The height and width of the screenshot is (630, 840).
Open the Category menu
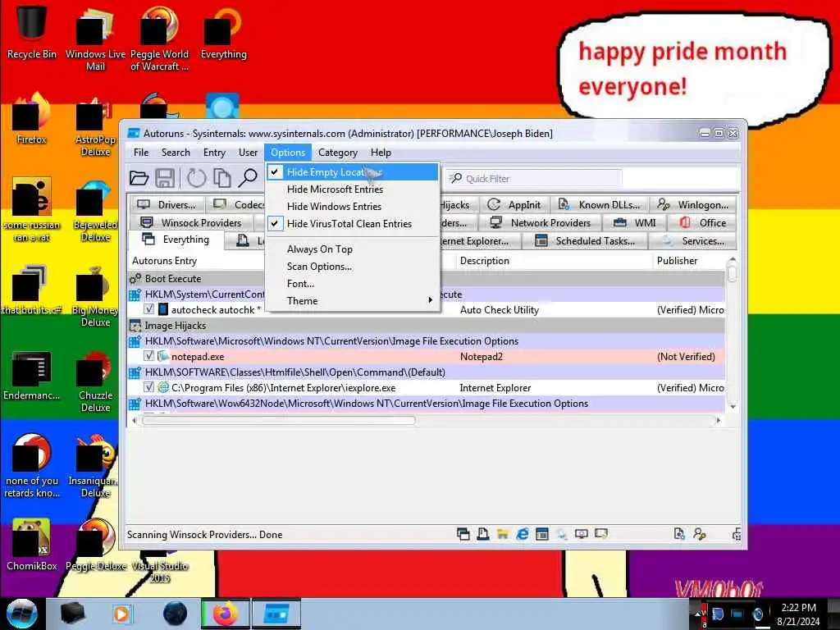pyautogui.click(x=337, y=153)
